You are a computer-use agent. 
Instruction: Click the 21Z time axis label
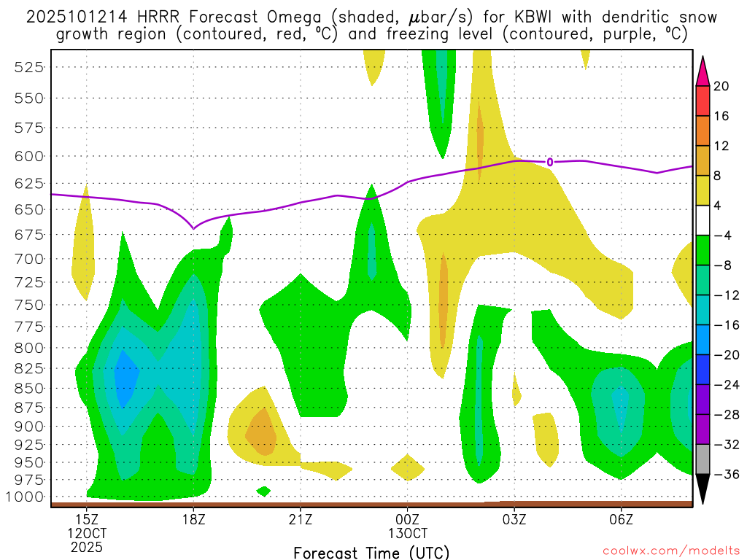click(x=300, y=519)
